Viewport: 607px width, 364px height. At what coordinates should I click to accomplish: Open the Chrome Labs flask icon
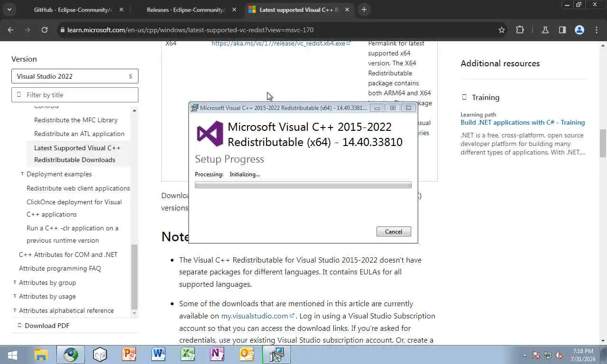point(545,30)
